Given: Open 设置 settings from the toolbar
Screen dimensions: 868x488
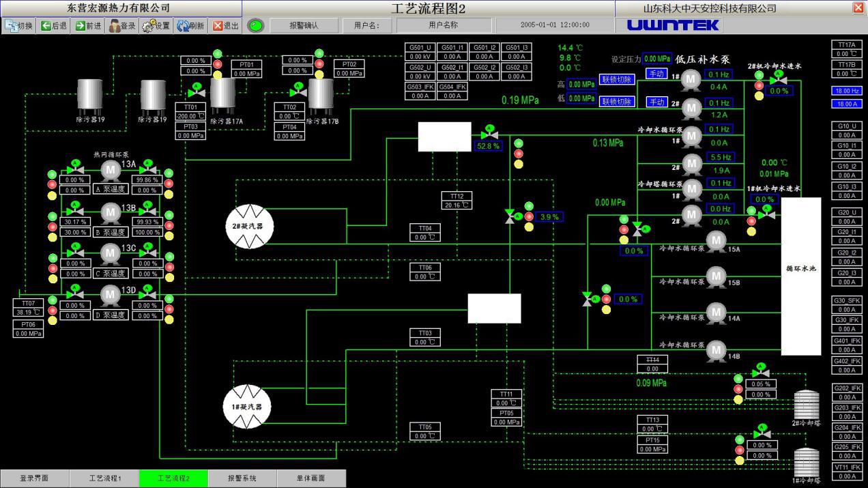Looking at the screenshot, I should click(x=156, y=26).
